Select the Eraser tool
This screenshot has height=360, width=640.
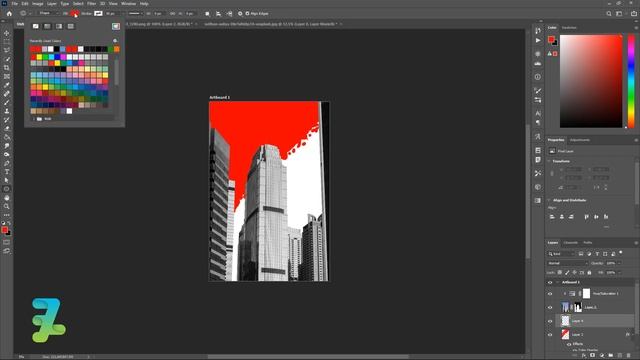point(7,129)
